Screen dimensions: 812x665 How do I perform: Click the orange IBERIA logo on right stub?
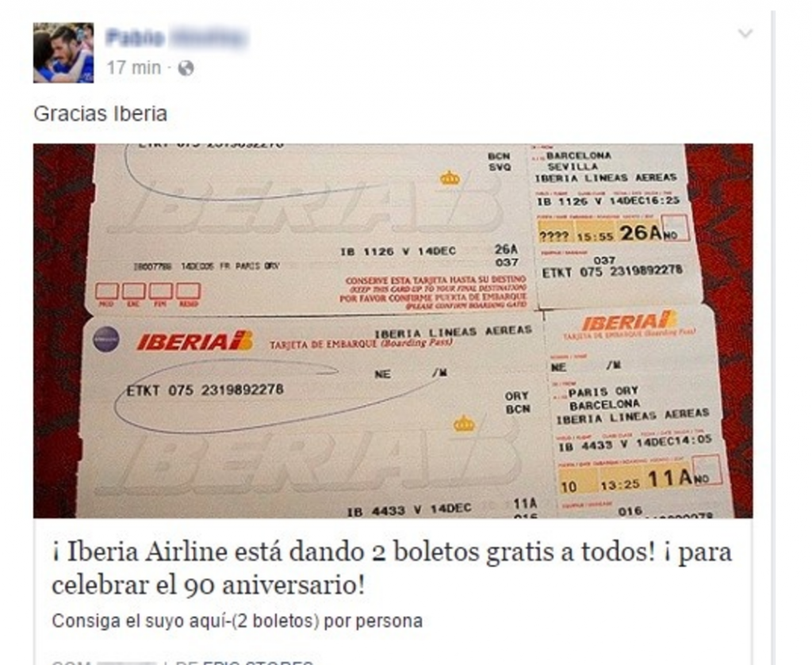[630, 322]
